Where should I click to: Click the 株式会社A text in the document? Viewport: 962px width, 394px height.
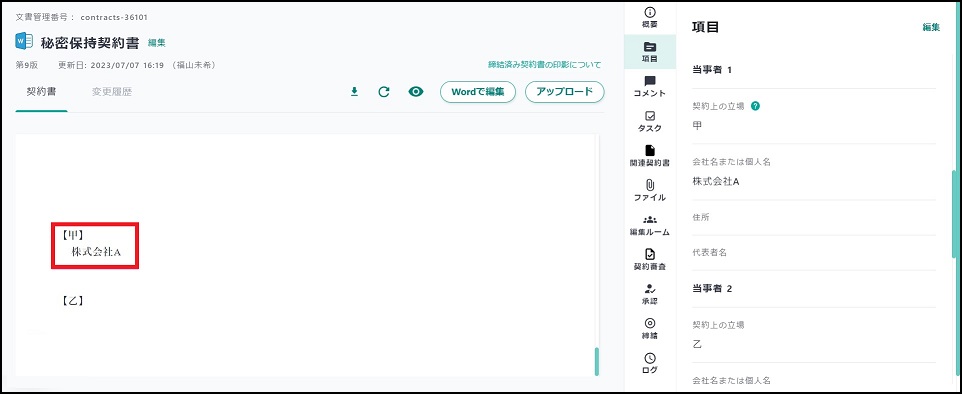[96, 252]
